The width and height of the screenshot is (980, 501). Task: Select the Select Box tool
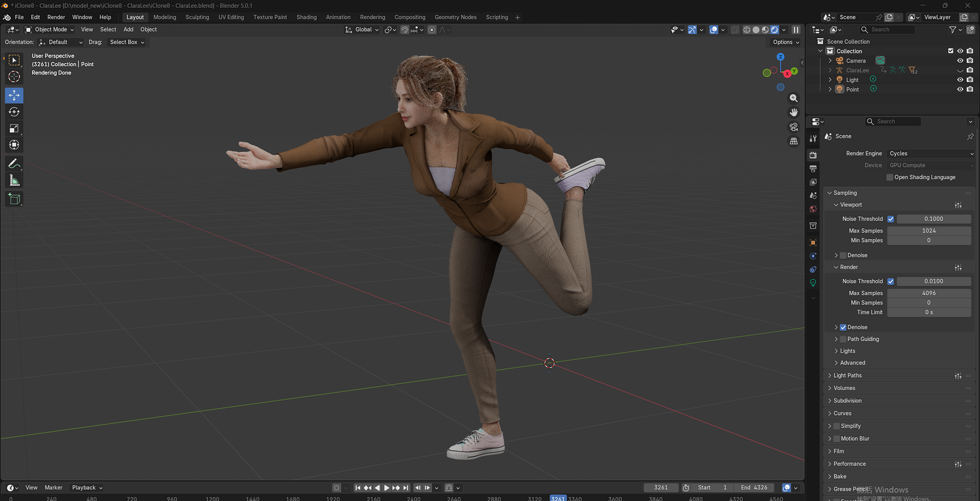click(x=14, y=60)
